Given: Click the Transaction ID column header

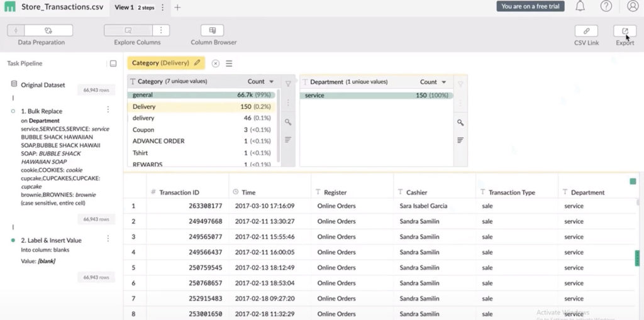Looking at the screenshot, I should [179, 192].
